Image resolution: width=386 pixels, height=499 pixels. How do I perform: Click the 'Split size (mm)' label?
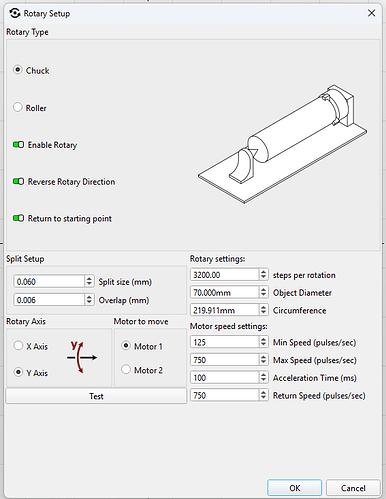coord(125,282)
